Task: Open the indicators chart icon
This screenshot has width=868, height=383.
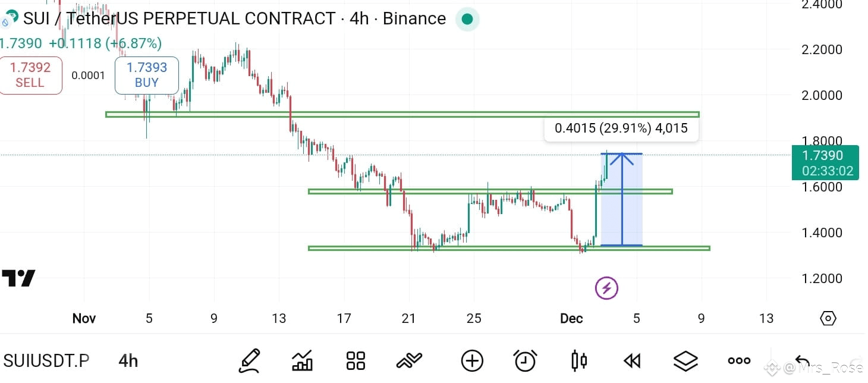Action: point(303,360)
